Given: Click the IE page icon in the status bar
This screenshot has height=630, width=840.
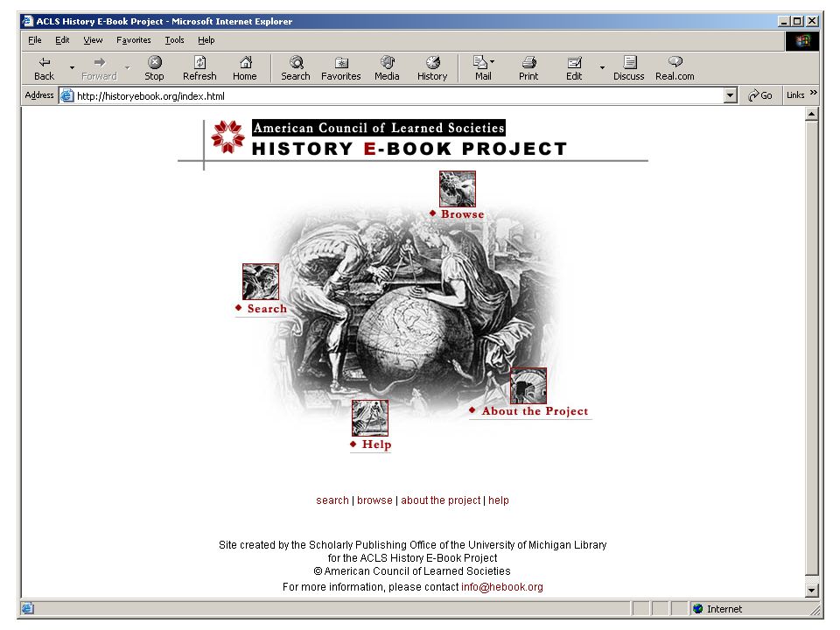Looking at the screenshot, I should 27,609.
